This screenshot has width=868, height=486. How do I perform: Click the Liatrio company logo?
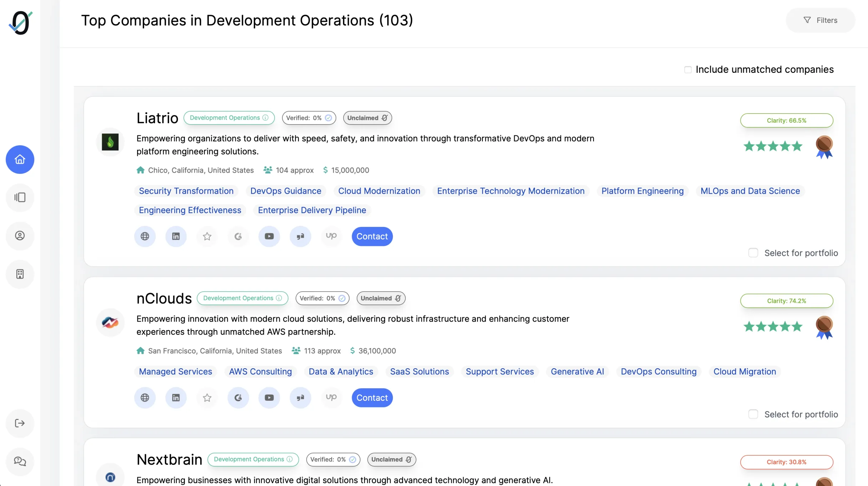click(x=110, y=142)
